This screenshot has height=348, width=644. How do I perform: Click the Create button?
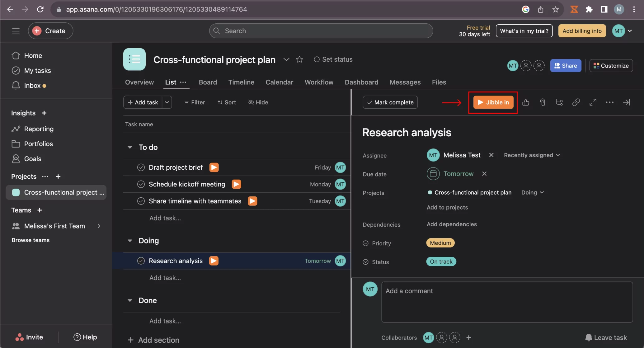[x=50, y=31]
